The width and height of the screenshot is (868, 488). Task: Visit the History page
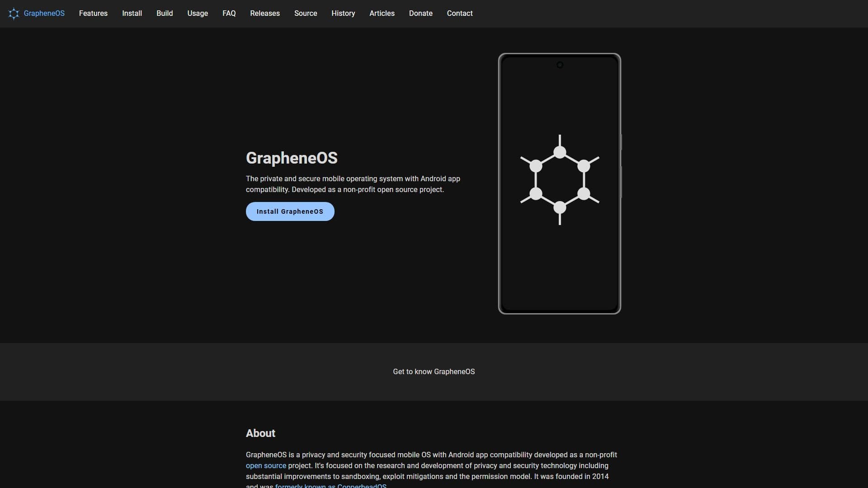point(343,14)
